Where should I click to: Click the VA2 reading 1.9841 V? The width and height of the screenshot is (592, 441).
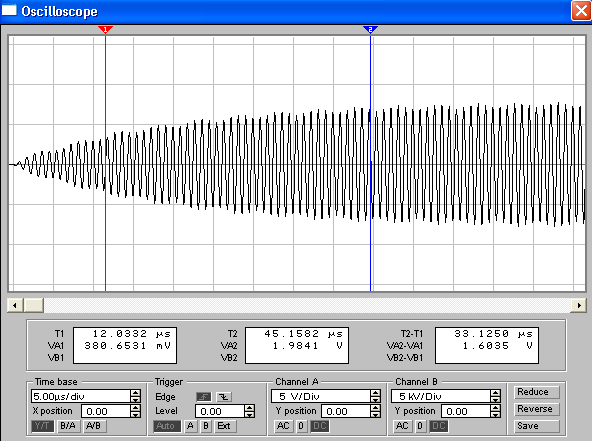click(308, 345)
